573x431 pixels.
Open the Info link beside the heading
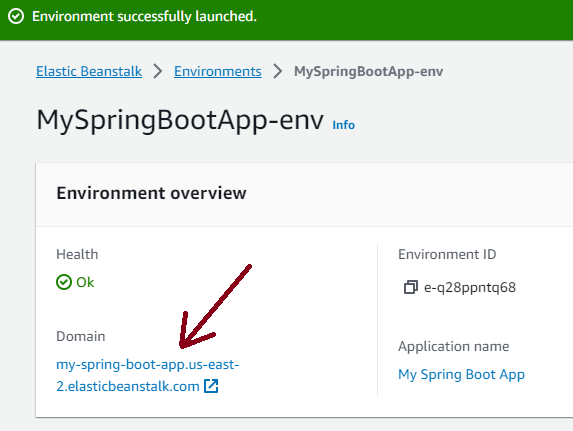coord(343,125)
